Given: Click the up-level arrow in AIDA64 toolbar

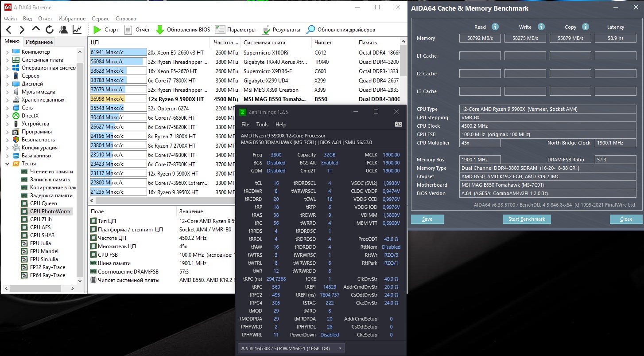Looking at the screenshot, I should (x=36, y=29).
